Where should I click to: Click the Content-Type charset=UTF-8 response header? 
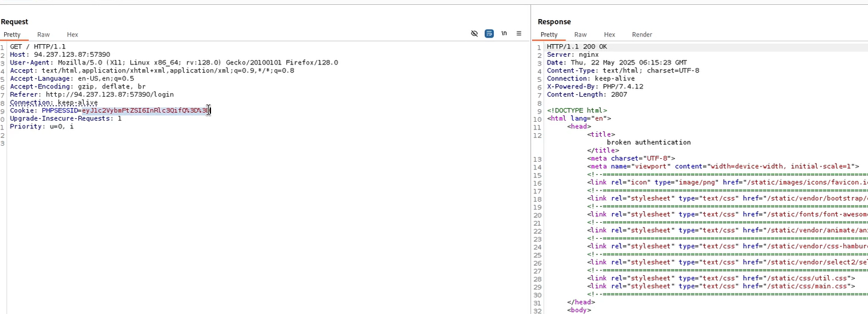point(623,70)
